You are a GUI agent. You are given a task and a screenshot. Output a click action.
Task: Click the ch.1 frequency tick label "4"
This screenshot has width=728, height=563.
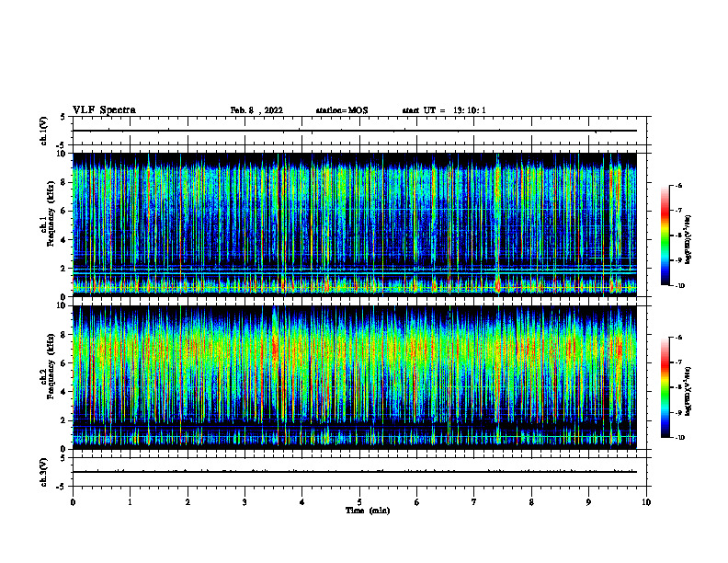[63, 240]
